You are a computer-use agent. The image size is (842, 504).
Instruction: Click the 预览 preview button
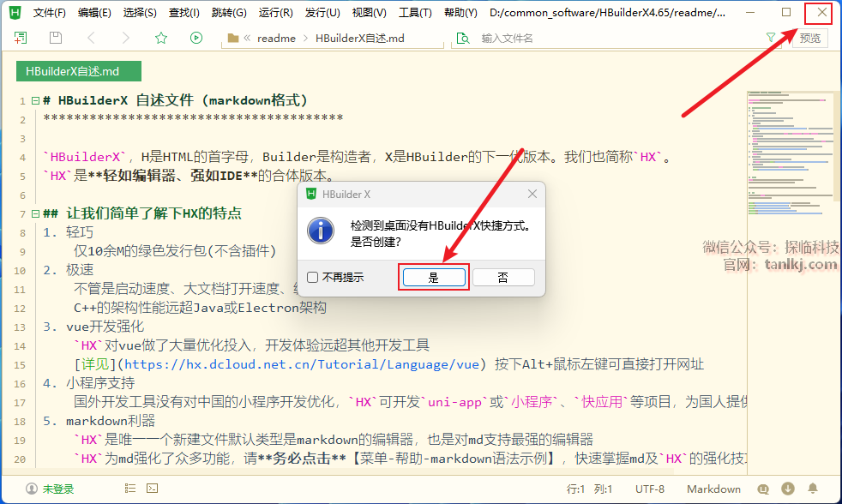tap(809, 38)
